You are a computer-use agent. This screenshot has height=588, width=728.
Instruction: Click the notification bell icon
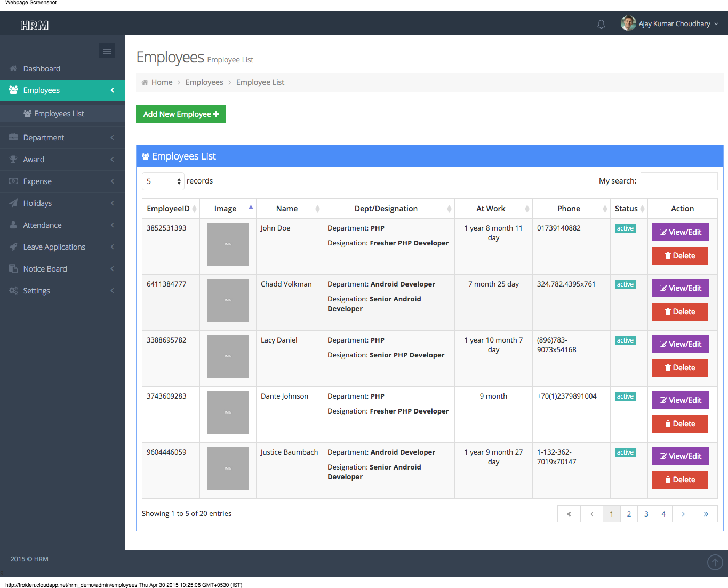click(601, 24)
